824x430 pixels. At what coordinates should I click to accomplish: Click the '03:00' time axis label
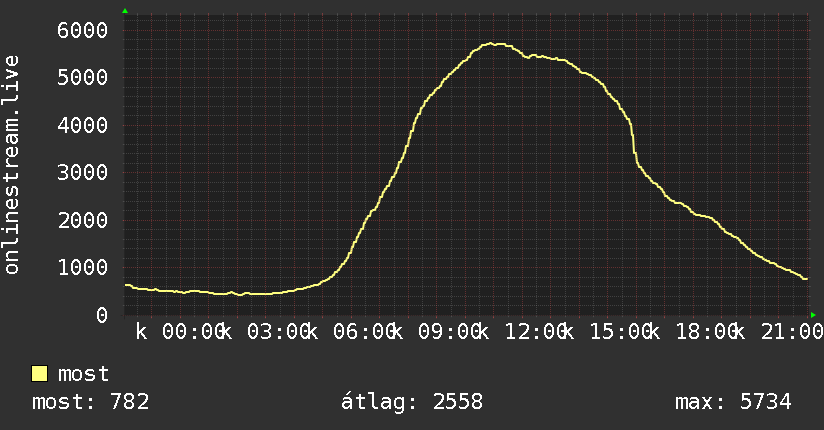279,332
